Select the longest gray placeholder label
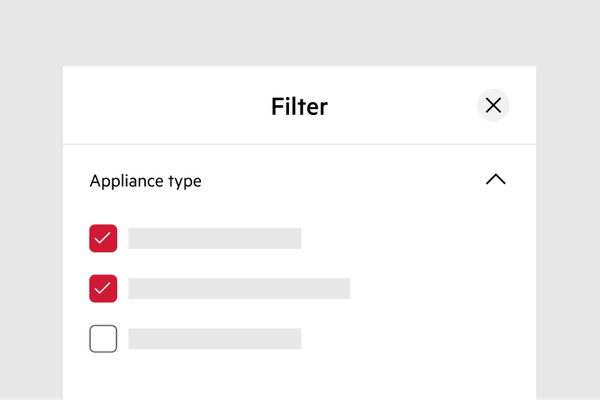The height and width of the screenshot is (400, 600). [239, 288]
